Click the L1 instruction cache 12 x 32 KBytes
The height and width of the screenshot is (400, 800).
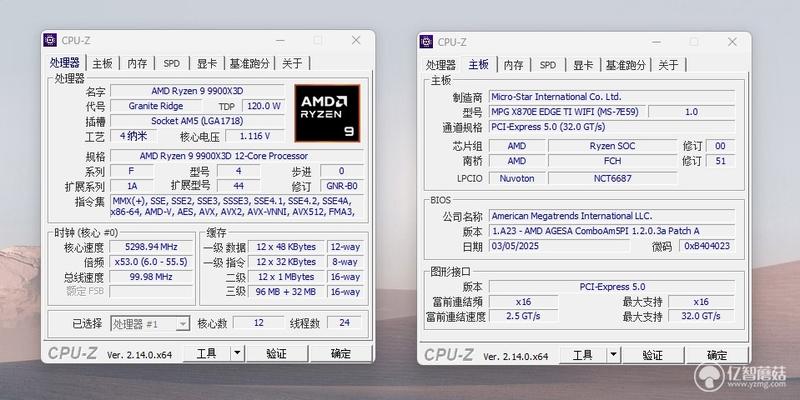[286, 262]
